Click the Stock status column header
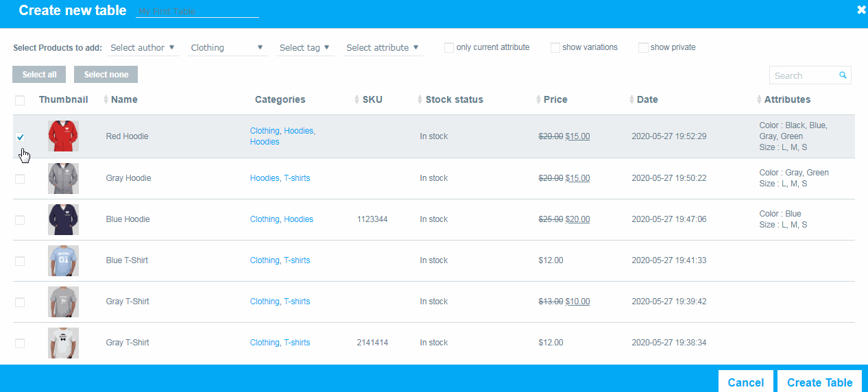The height and width of the screenshot is (392, 868). 454,99
